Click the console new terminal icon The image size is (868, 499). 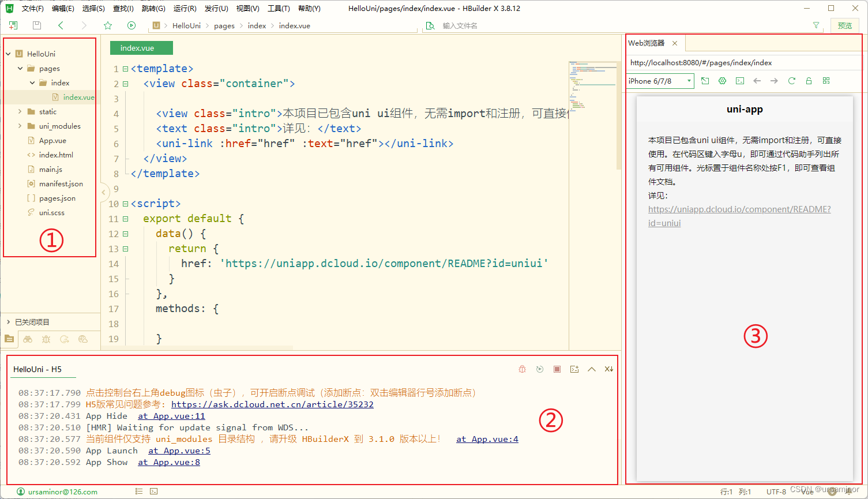[574, 369]
